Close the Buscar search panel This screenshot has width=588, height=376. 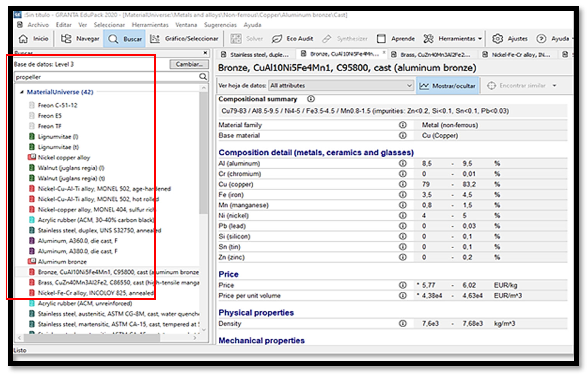point(205,53)
